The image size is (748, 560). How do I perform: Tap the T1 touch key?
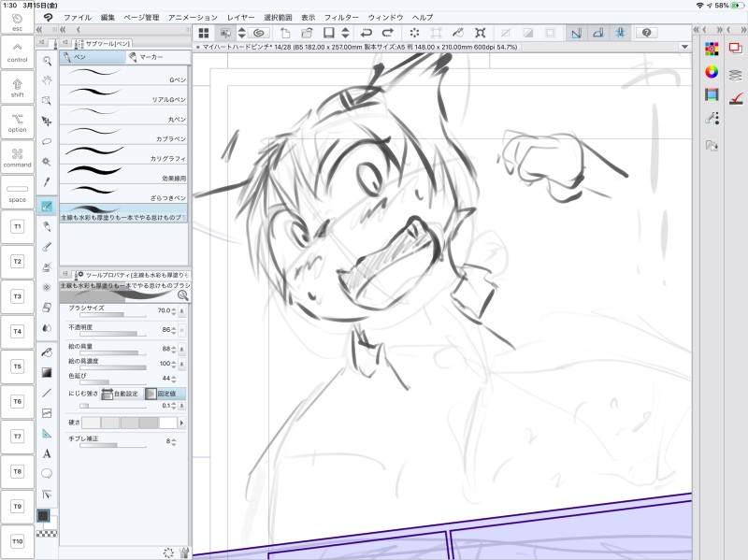[17, 226]
